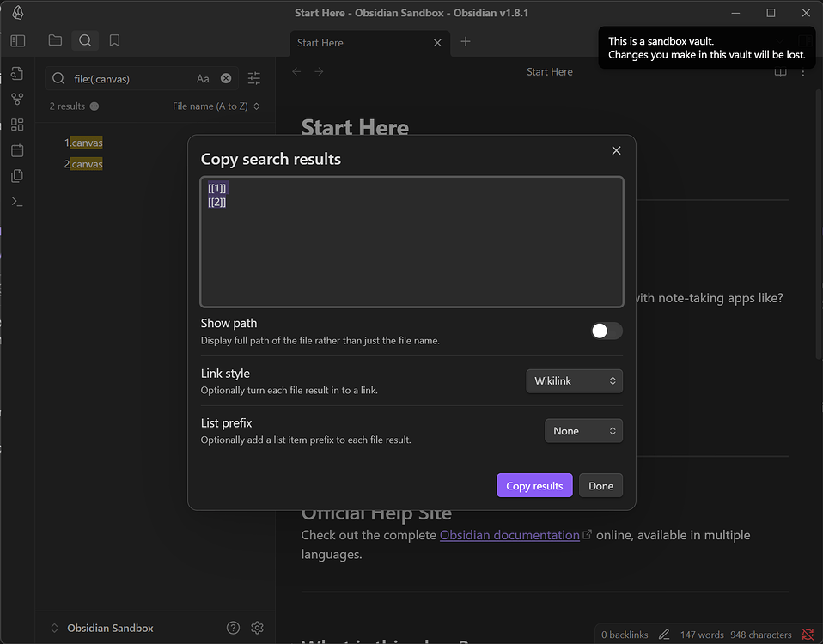Open search settings sliders icon
Screen dimensions: 823x644
click(254, 79)
